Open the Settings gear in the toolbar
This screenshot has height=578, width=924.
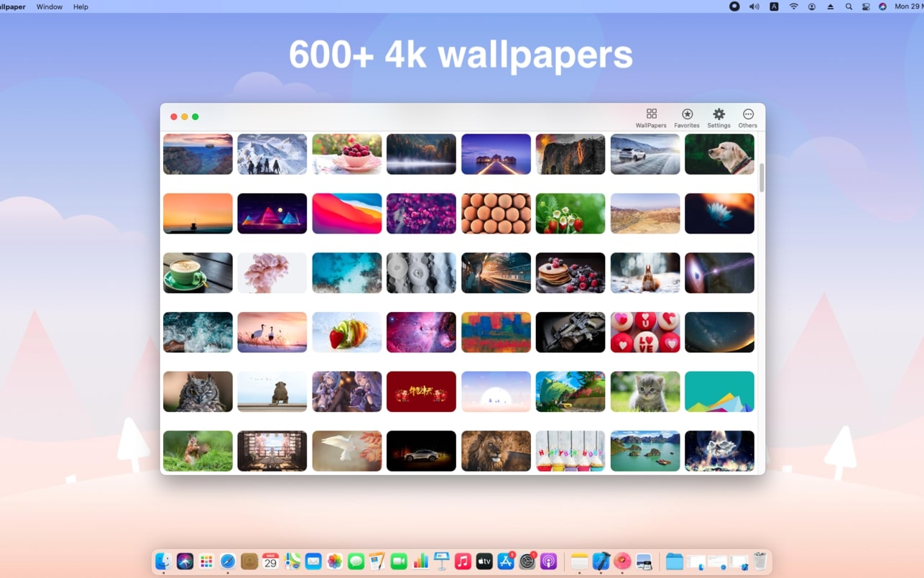(719, 116)
